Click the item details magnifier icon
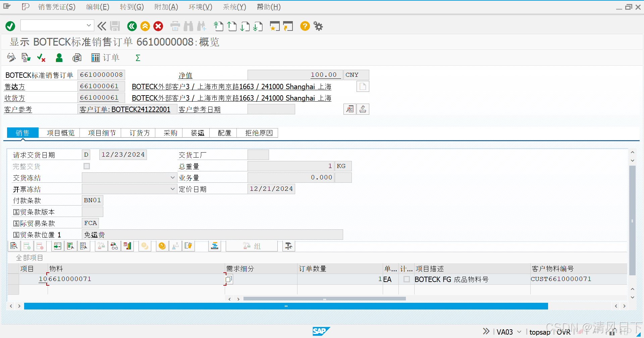Viewport: 644px width, 338px height. pos(14,246)
